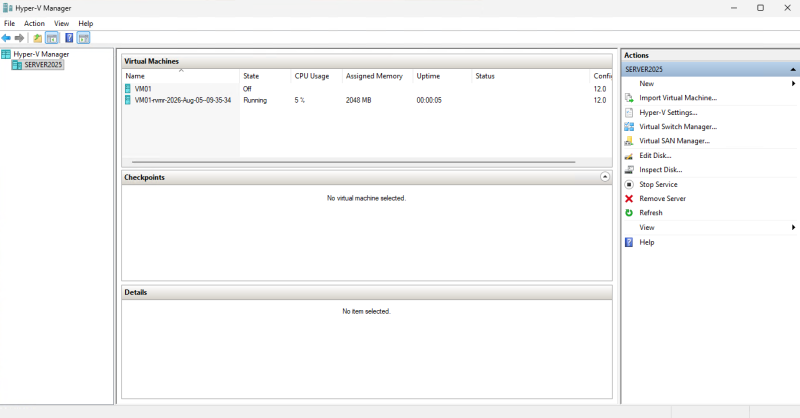
Task: Click the Hyper-V Manager title bar icon
Action: pyautogui.click(x=8, y=8)
